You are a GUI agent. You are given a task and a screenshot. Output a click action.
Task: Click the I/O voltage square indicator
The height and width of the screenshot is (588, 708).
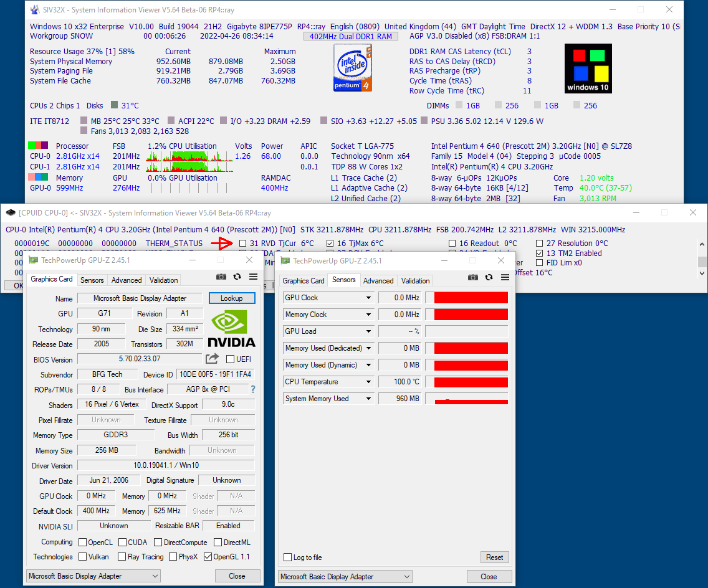[x=224, y=120]
